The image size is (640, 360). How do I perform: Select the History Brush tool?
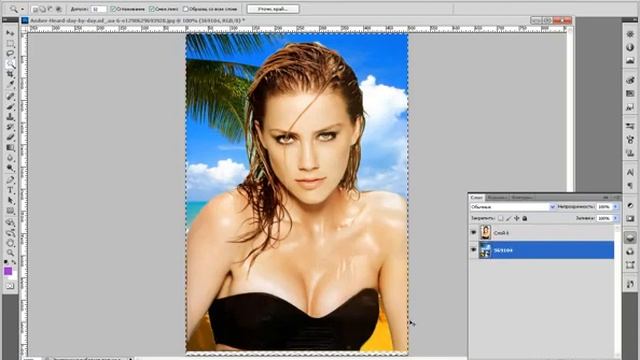tap(10, 128)
